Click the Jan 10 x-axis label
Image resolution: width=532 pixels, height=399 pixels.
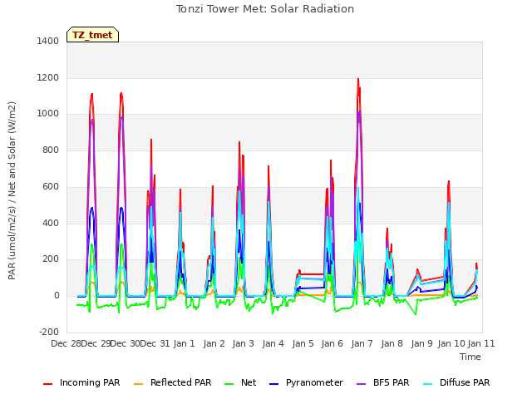click(x=451, y=343)
